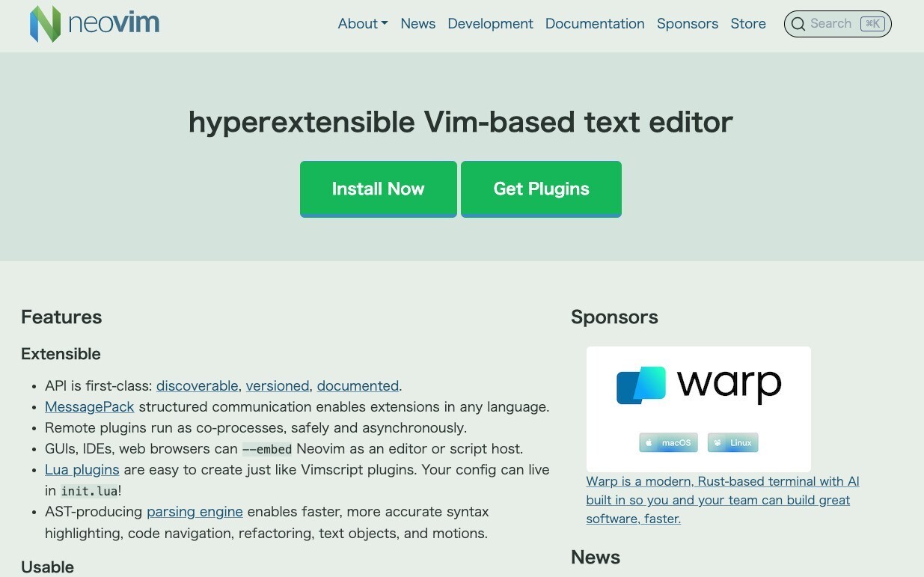Click the Linux badge under Warp
924x577 pixels.
(x=732, y=443)
